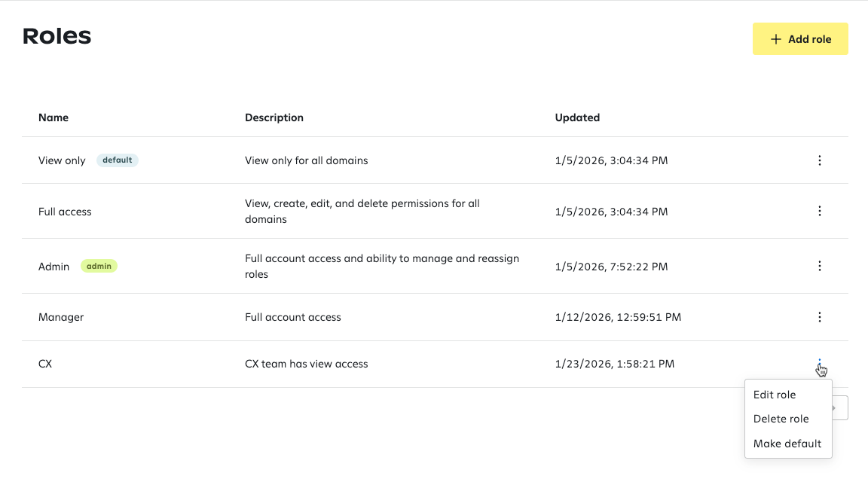Click the admin badge beside Admin
The height and width of the screenshot is (491, 868).
pyautogui.click(x=99, y=267)
